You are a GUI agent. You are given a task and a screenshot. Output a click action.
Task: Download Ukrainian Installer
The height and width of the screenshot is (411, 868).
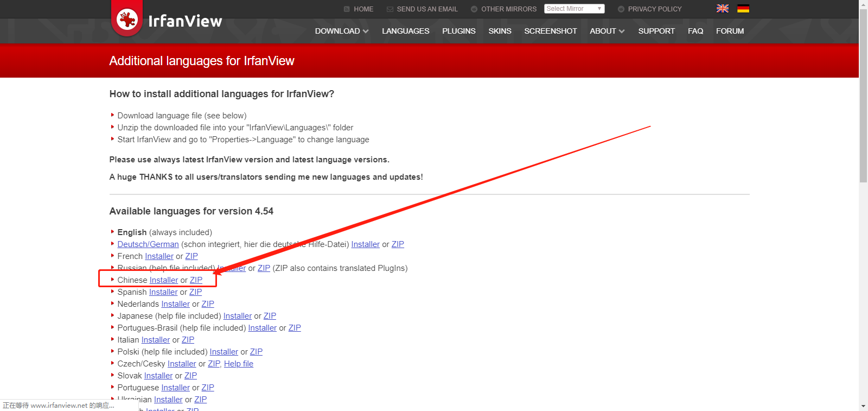(168, 400)
